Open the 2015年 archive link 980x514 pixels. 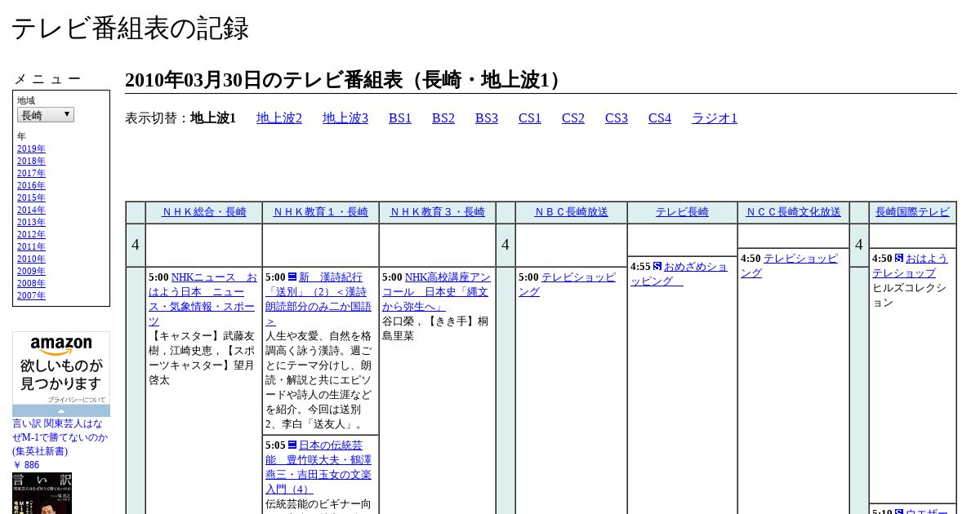(31, 198)
